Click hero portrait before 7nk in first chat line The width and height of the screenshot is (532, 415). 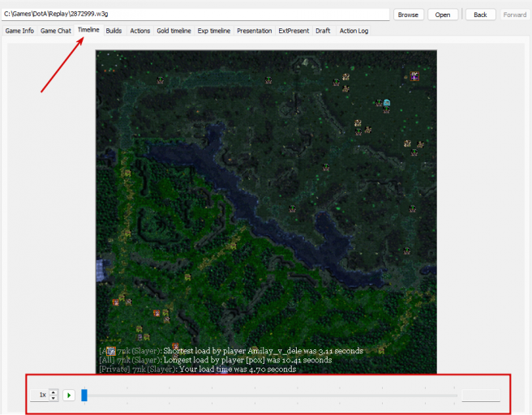tap(111, 351)
